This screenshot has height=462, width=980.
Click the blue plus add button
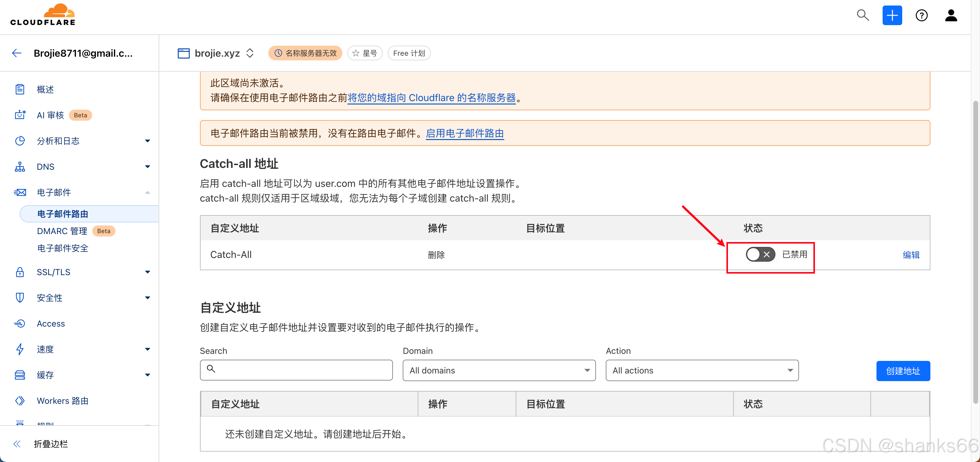pos(892,15)
